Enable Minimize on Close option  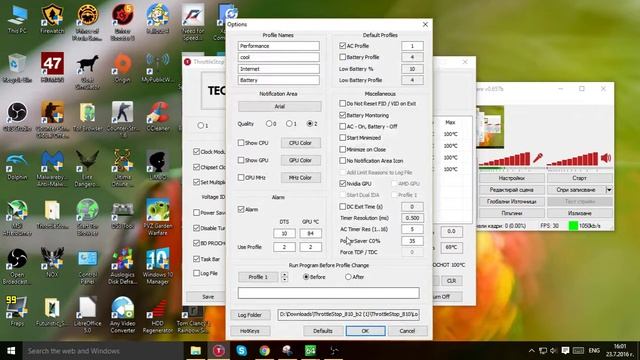(x=342, y=149)
